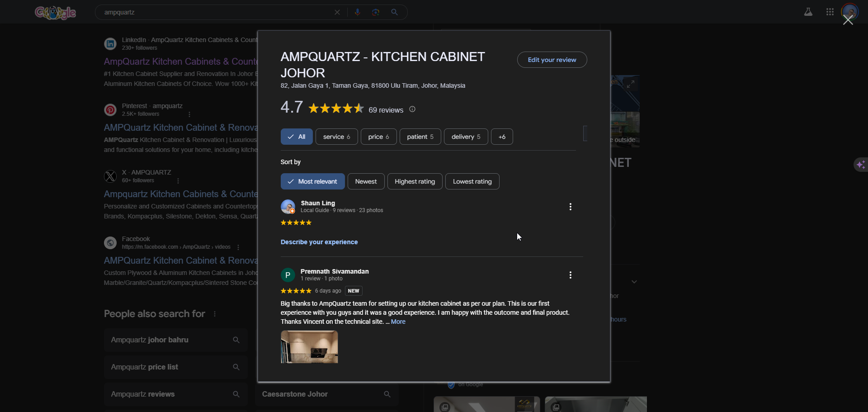Click the Facebook result globe favicon
The height and width of the screenshot is (412, 868).
pos(110,243)
